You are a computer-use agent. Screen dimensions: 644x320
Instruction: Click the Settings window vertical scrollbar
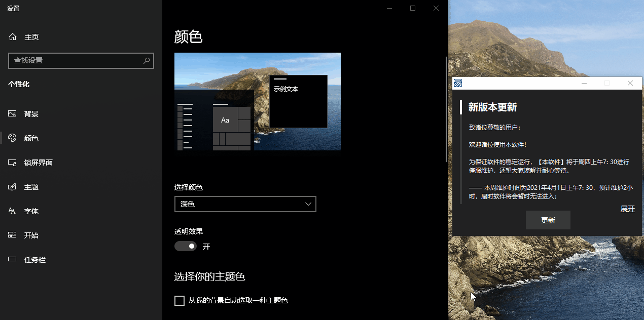click(x=446, y=109)
